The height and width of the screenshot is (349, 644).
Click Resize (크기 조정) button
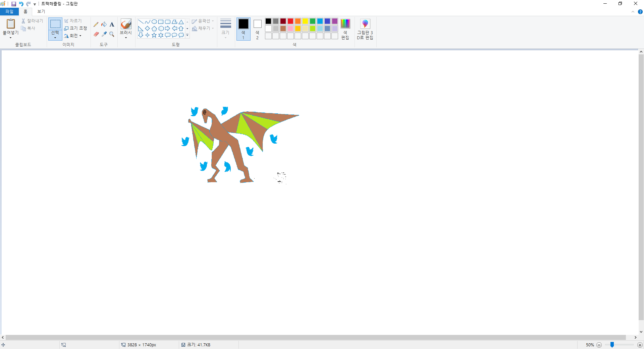point(76,28)
